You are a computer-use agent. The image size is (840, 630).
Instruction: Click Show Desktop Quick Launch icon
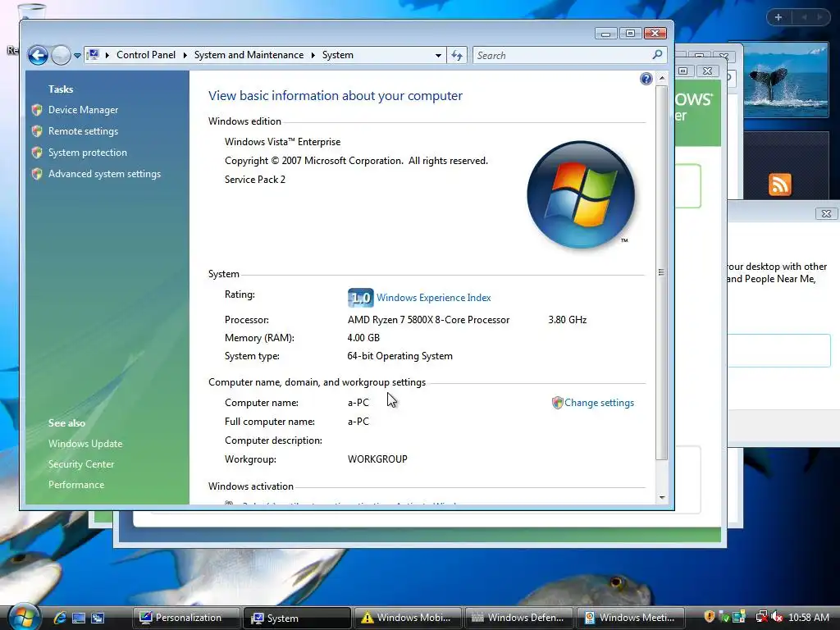pos(79,618)
